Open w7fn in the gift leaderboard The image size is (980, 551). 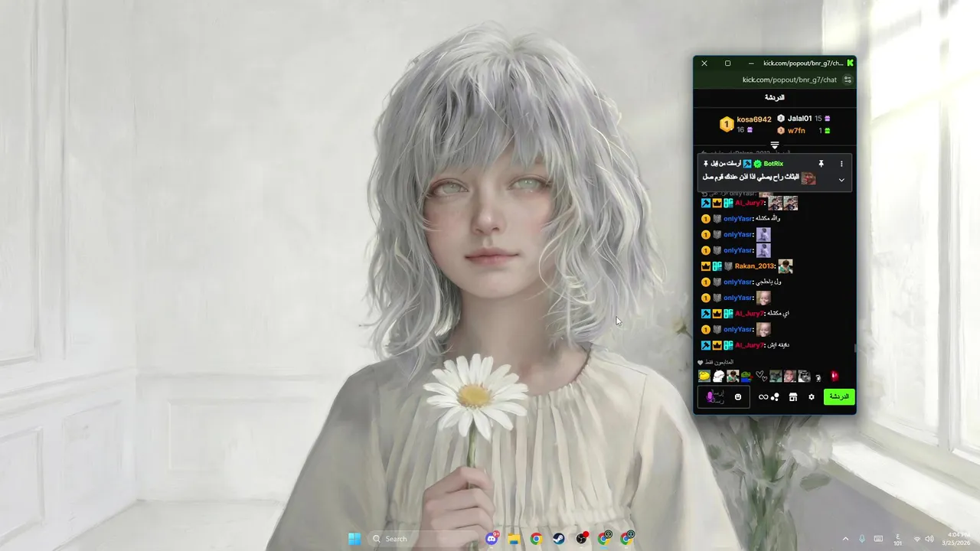(796, 131)
